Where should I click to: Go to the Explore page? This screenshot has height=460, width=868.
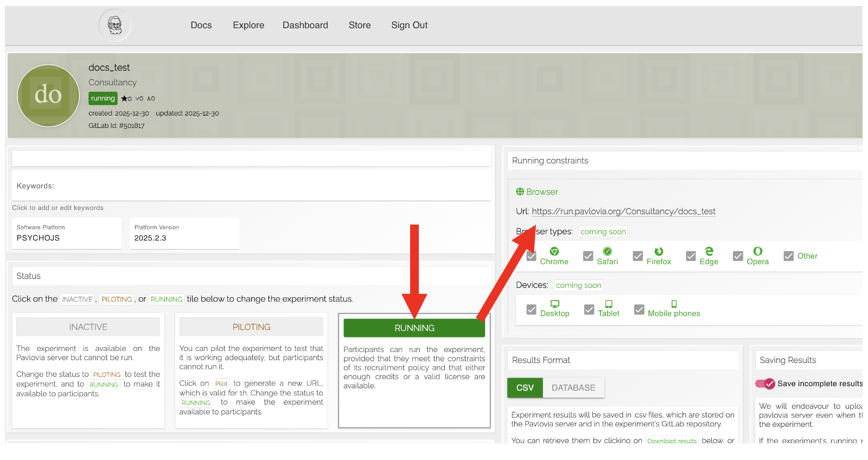248,25
